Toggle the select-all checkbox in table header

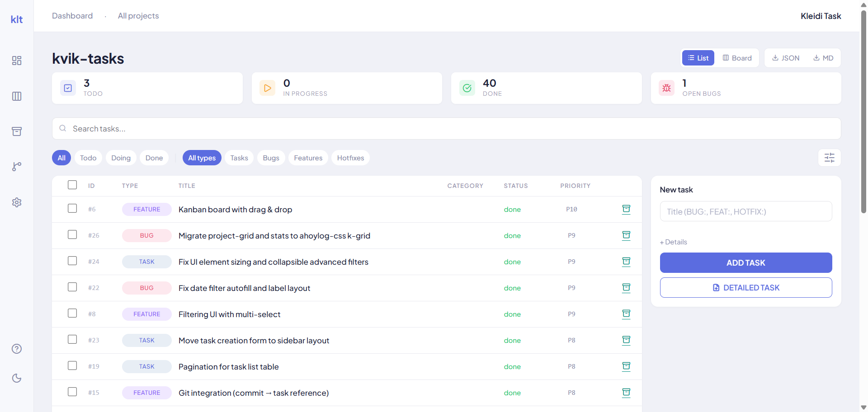tap(72, 185)
